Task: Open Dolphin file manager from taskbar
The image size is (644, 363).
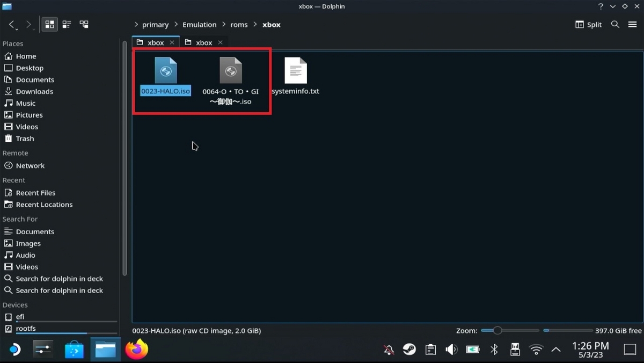Action: tap(106, 350)
